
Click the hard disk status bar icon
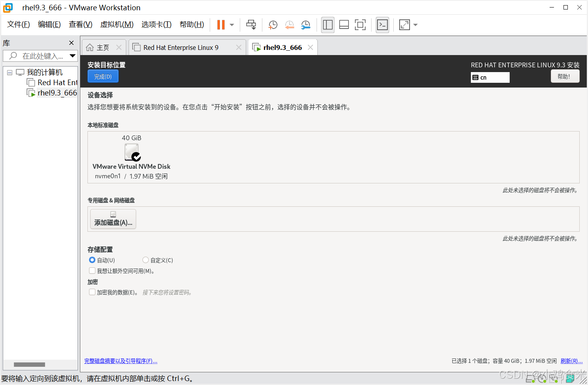point(531,379)
